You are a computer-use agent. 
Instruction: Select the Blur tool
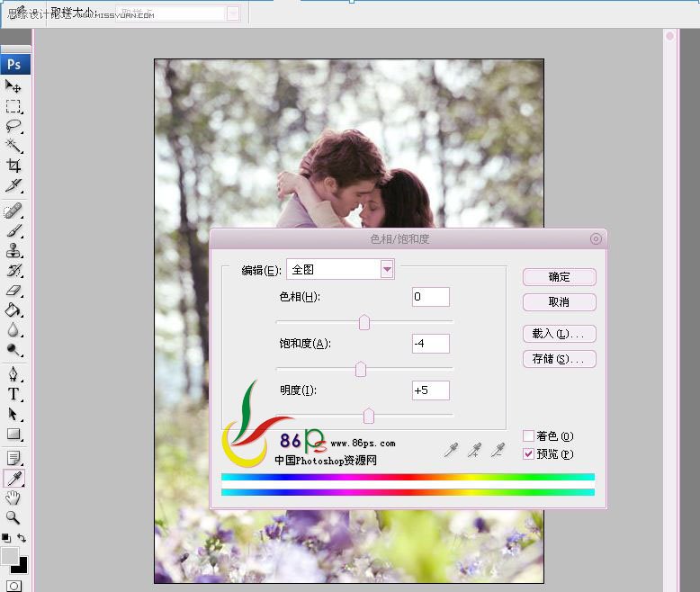pos(13,329)
